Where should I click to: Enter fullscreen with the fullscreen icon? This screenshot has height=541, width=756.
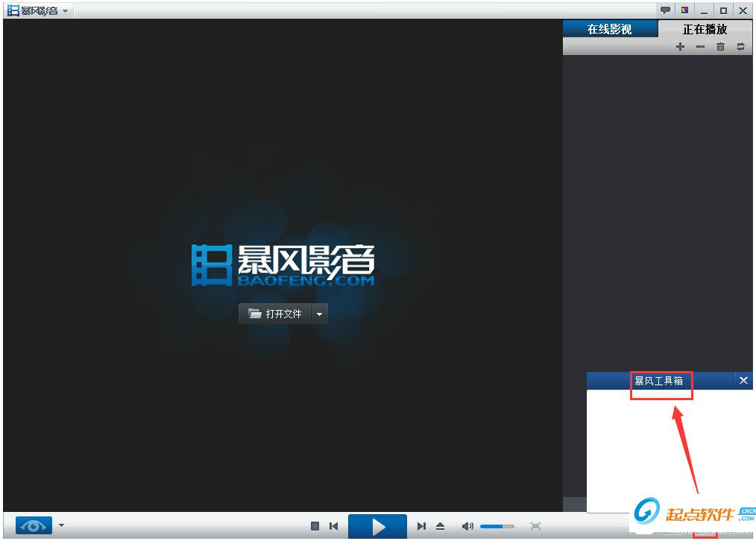pyautogui.click(x=535, y=526)
